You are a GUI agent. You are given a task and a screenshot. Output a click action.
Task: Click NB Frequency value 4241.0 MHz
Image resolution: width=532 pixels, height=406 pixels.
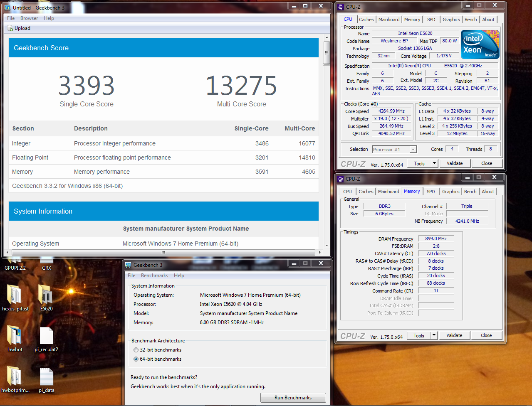[467, 221]
